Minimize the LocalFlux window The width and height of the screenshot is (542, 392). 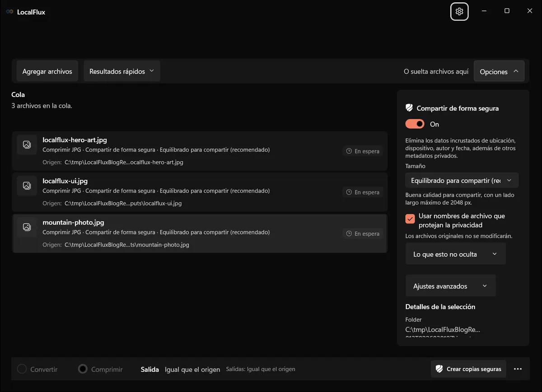click(x=484, y=11)
